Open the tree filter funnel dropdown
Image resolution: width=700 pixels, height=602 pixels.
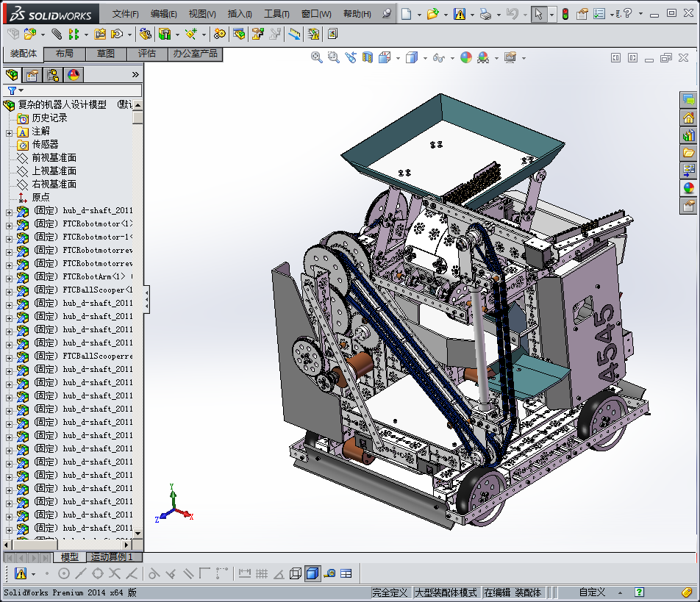coord(15,90)
